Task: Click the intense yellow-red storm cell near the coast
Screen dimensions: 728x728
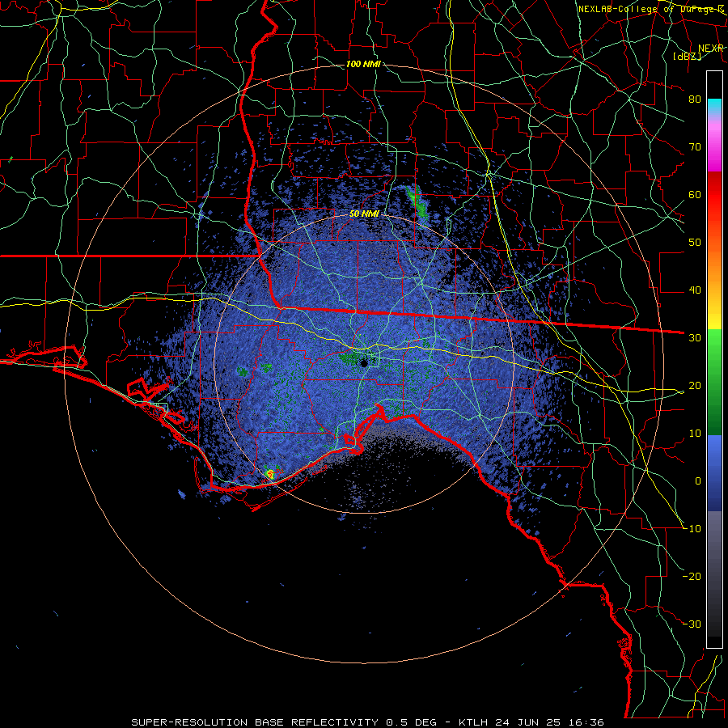Action: pyautogui.click(x=270, y=473)
